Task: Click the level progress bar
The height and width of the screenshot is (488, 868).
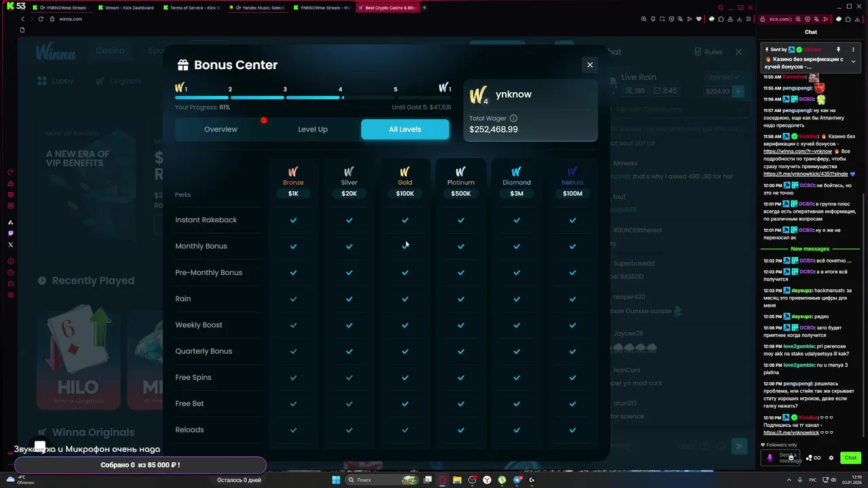Action: pyautogui.click(x=313, y=98)
